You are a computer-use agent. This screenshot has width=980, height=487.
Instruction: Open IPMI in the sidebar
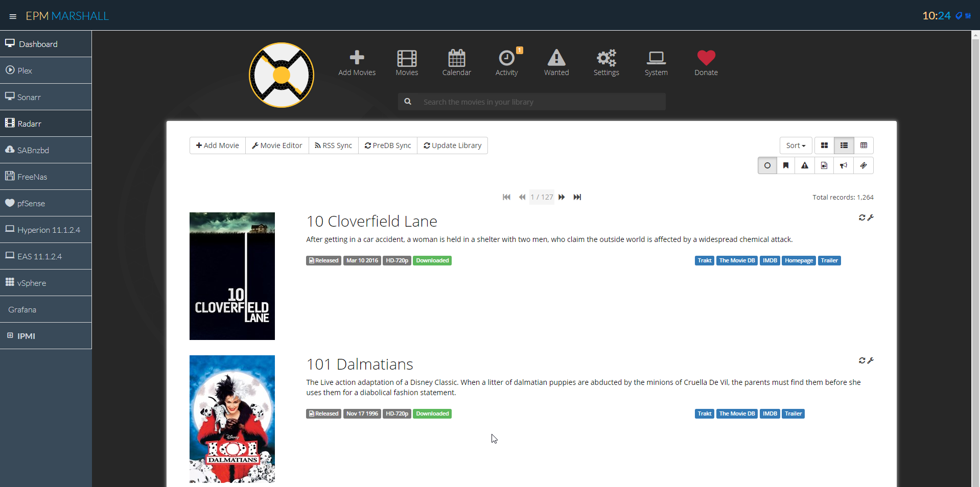(x=46, y=336)
